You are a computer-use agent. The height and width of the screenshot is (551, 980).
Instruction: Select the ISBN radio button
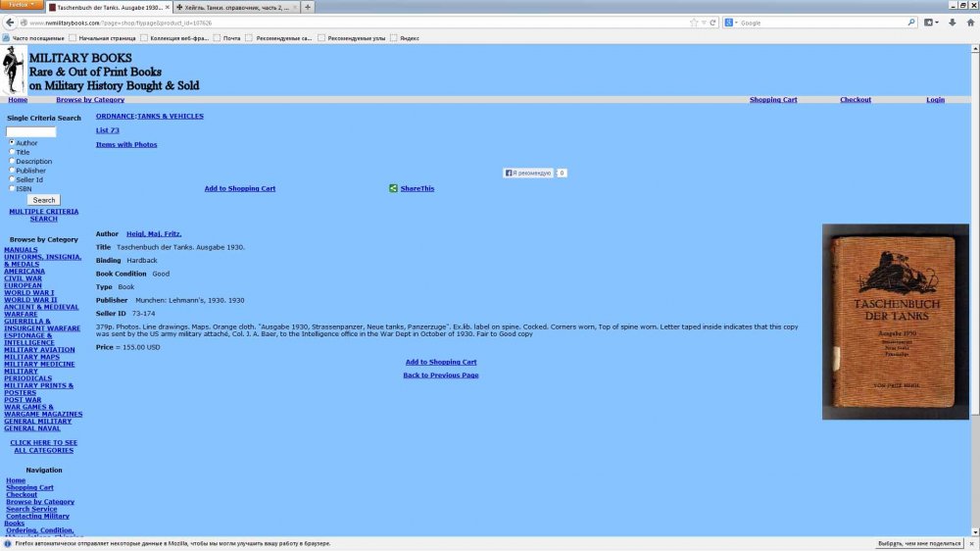pos(11,187)
